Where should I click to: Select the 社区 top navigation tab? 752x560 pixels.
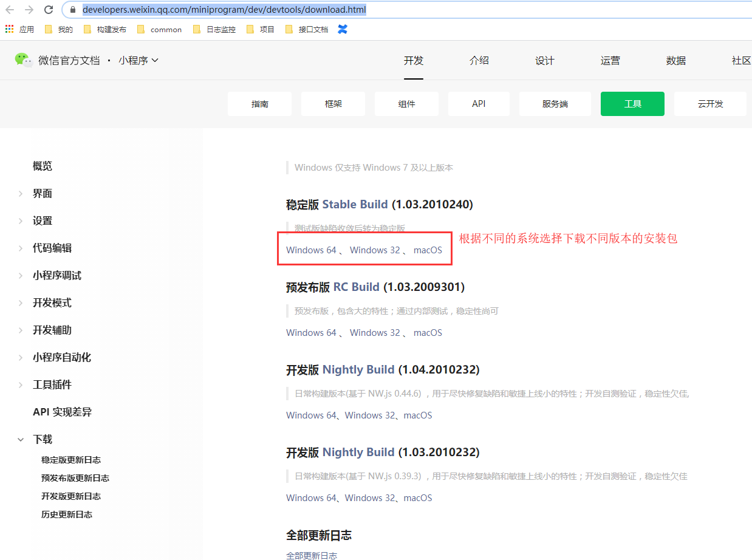click(x=742, y=61)
